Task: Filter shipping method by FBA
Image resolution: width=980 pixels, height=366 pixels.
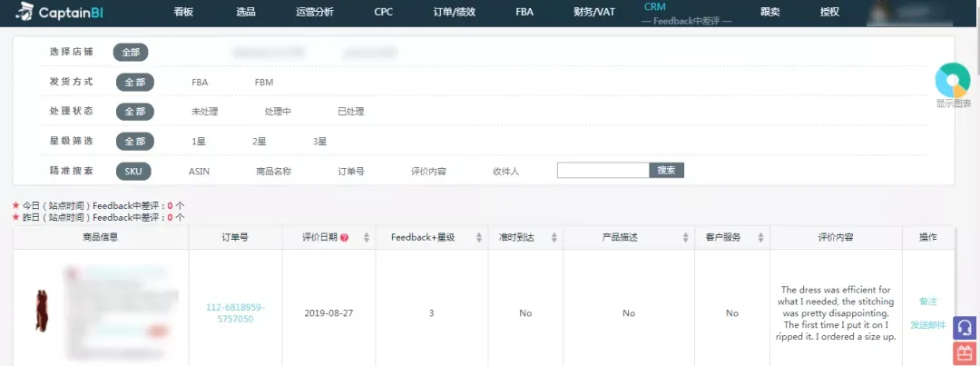Action: click(x=200, y=82)
